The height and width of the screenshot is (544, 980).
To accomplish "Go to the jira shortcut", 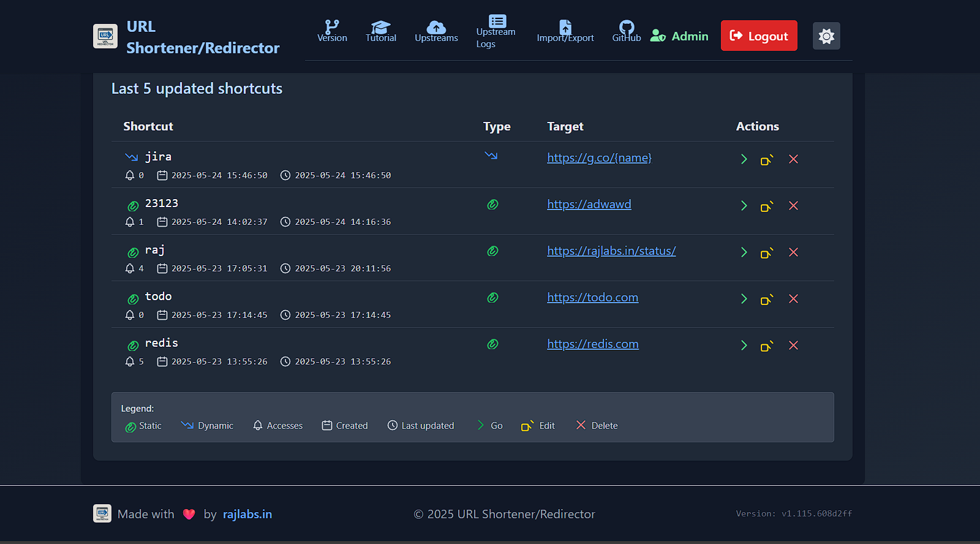I will coord(744,159).
